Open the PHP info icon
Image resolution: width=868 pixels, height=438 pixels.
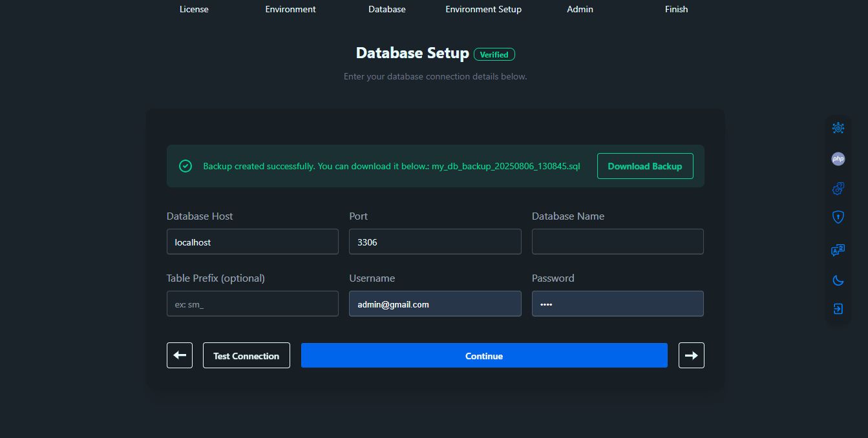click(x=838, y=158)
